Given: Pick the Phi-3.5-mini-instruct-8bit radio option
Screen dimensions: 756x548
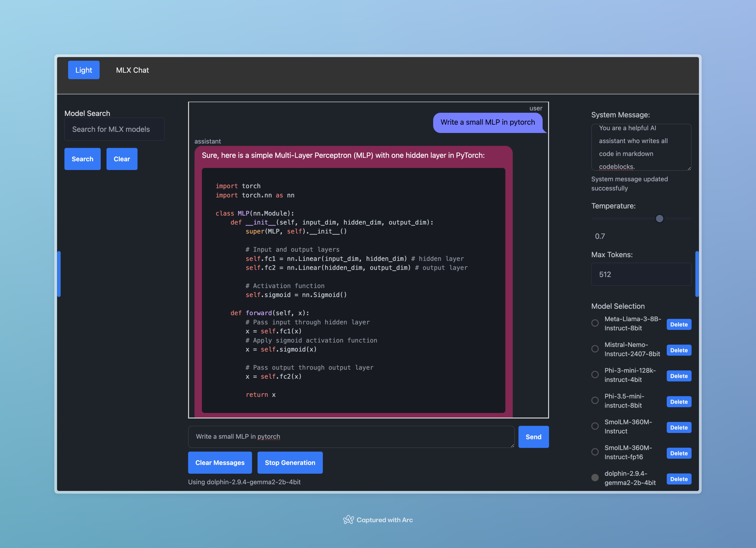Looking at the screenshot, I should click(x=595, y=400).
